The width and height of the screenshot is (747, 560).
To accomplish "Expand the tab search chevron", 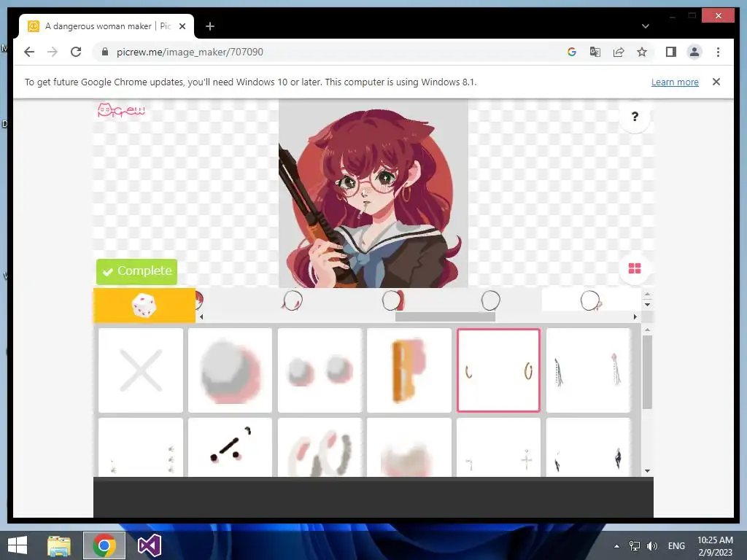I will pyautogui.click(x=645, y=26).
